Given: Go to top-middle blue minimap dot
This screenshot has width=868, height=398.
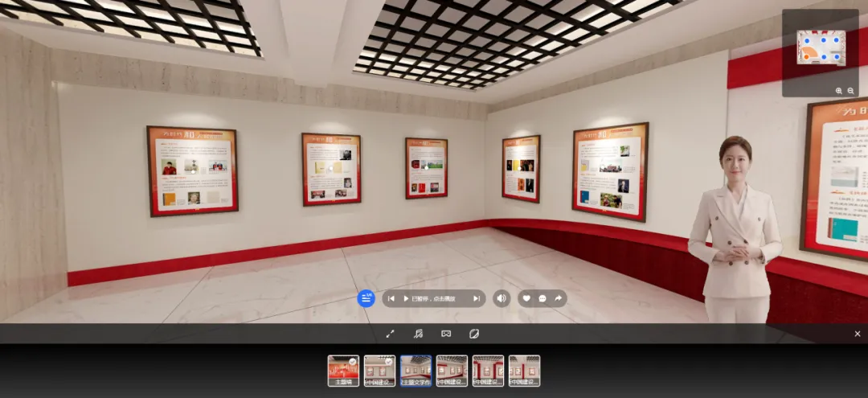Looking at the screenshot, I should click(824, 40).
